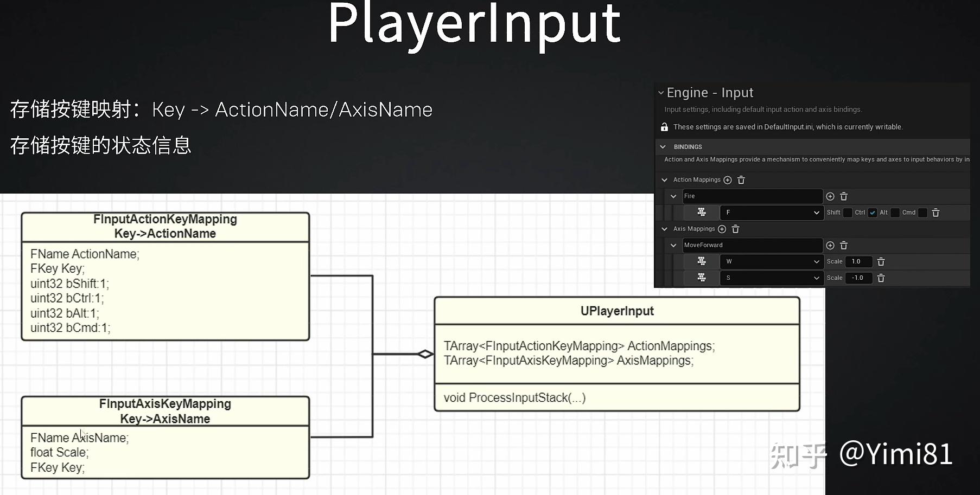Remove the S key axis binding
Viewport: 980px width, 495px height.
[881, 278]
